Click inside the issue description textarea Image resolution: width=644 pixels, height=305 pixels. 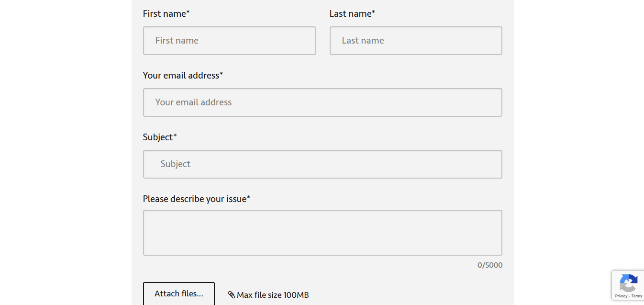(322, 233)
